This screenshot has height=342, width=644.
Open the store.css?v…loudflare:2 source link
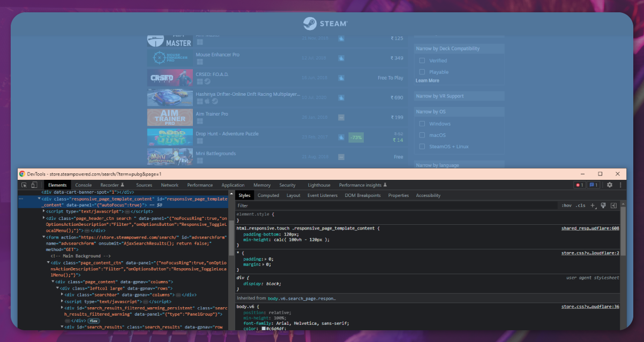(x=590, y=253)
